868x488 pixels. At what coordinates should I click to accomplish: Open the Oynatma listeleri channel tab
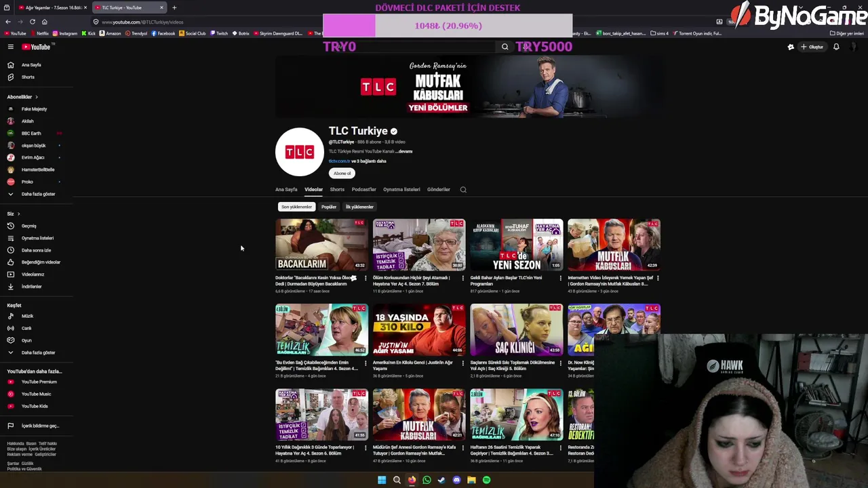401,190
